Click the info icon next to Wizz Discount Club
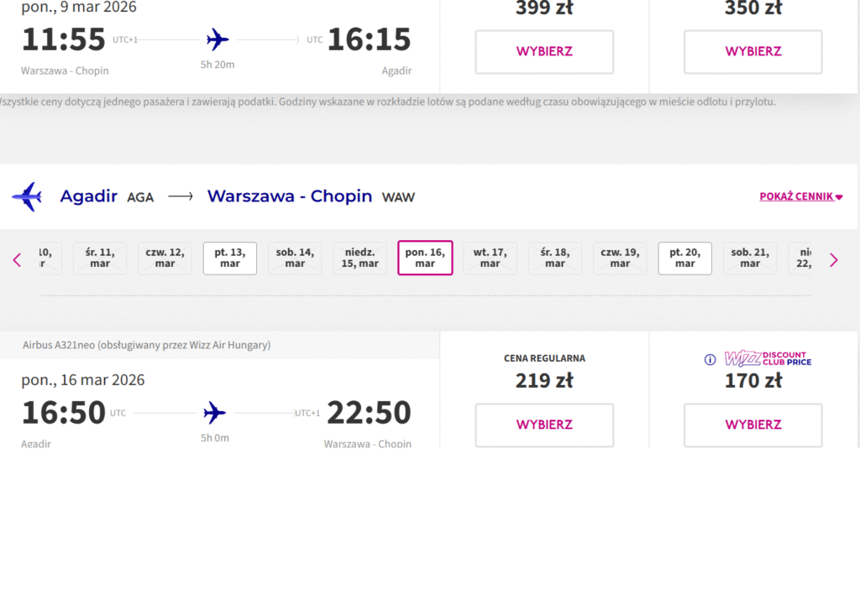This screenshot has width=860, height=616. click(710, 359)
